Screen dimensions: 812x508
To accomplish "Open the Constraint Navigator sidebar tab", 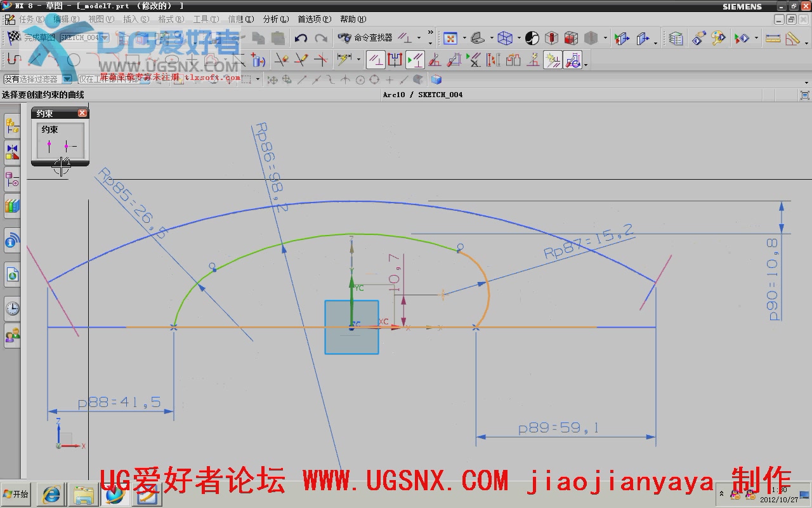I will 12,153.
